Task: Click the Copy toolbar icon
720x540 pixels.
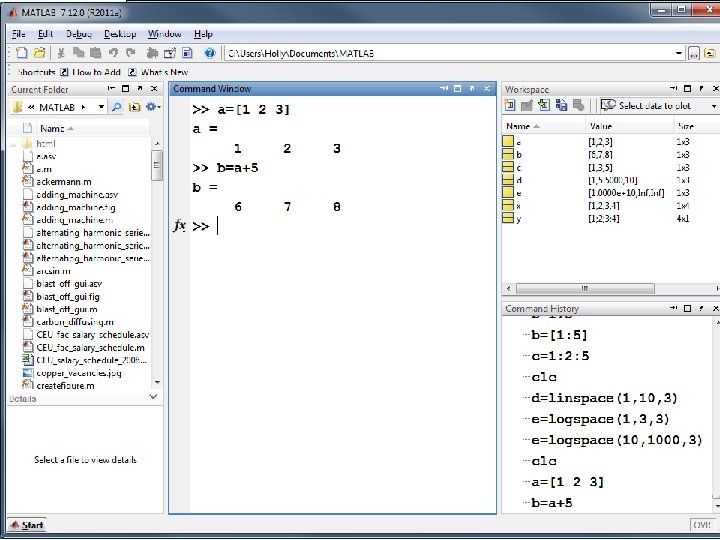Action: (x=79, y=53)
